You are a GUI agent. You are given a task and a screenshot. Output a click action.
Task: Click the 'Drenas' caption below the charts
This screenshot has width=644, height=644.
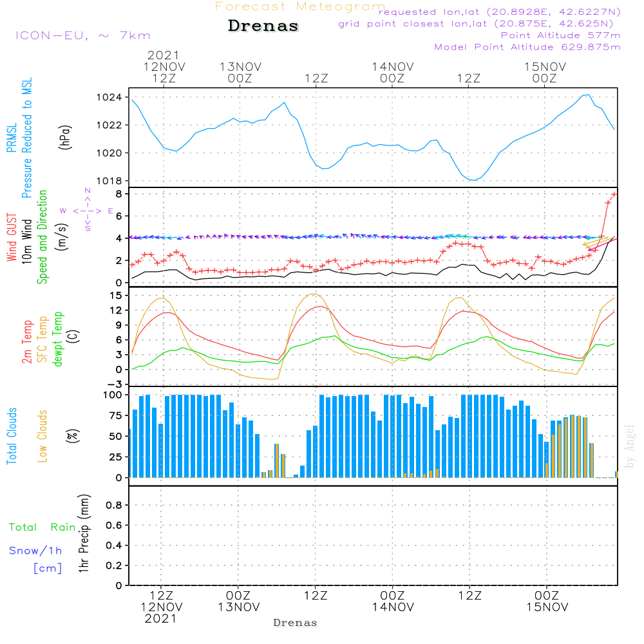pos(296,623)
